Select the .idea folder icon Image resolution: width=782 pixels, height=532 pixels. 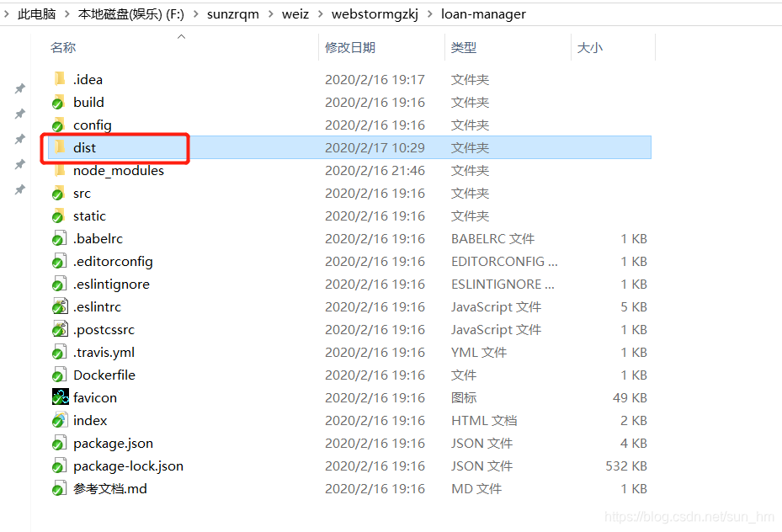pos(60,79)
